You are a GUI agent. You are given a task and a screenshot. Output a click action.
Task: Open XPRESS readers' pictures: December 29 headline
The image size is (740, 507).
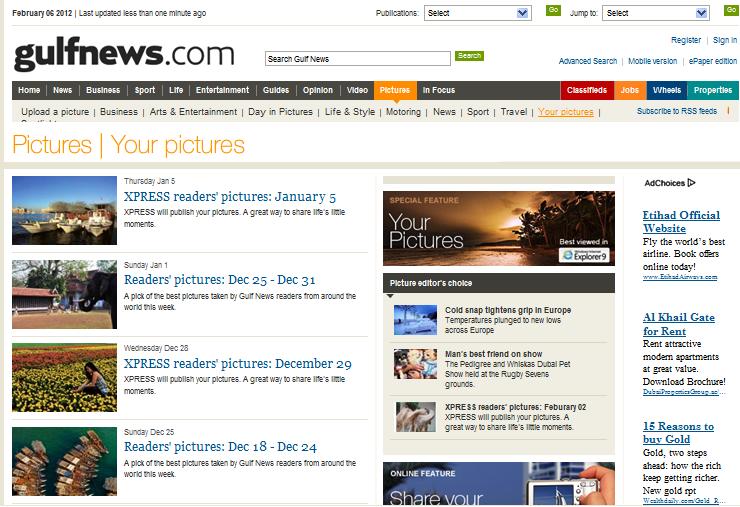pos(237,364)
